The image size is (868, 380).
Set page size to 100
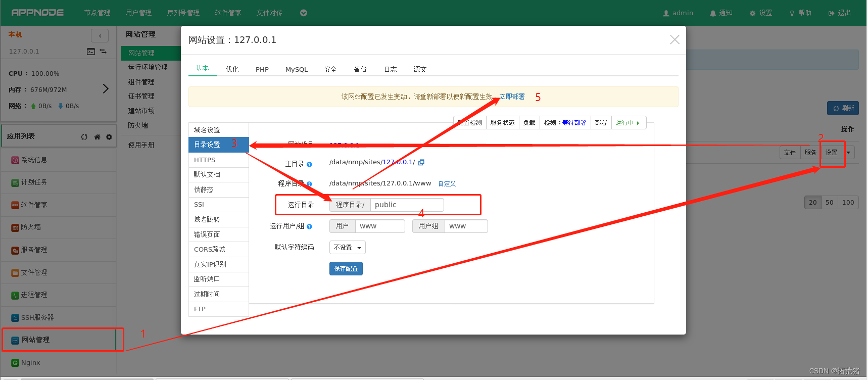[848, 202]
